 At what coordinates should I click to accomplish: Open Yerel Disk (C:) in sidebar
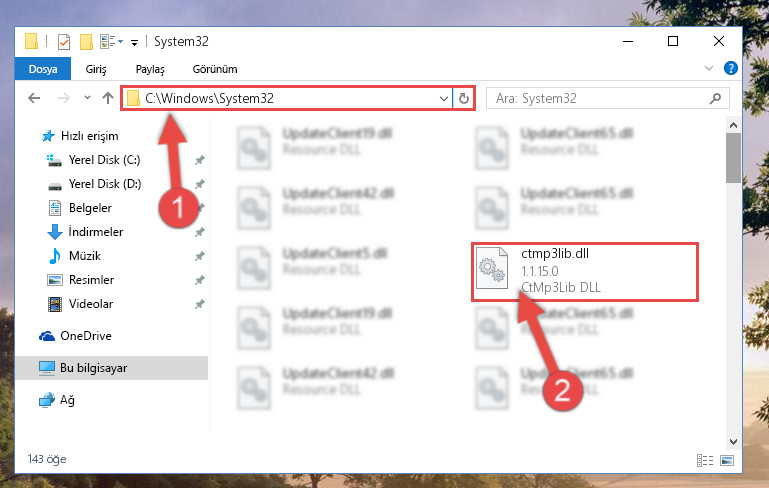104,160
